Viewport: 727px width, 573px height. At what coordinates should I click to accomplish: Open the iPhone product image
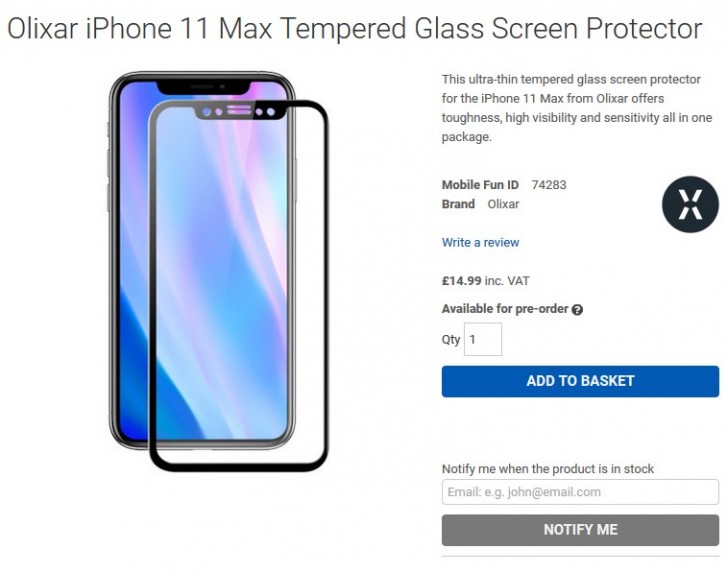(x=215, y=270)
